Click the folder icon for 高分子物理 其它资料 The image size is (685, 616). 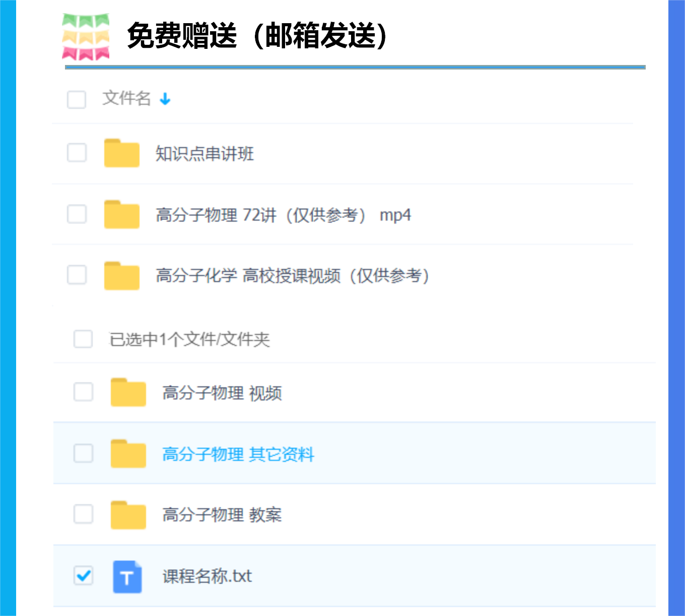pos(128,454)
